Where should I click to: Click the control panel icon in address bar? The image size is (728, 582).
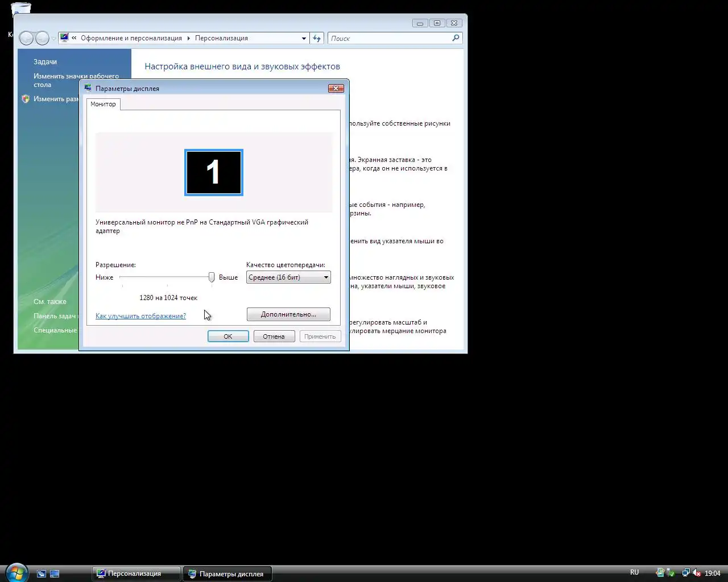coord(64,38)
